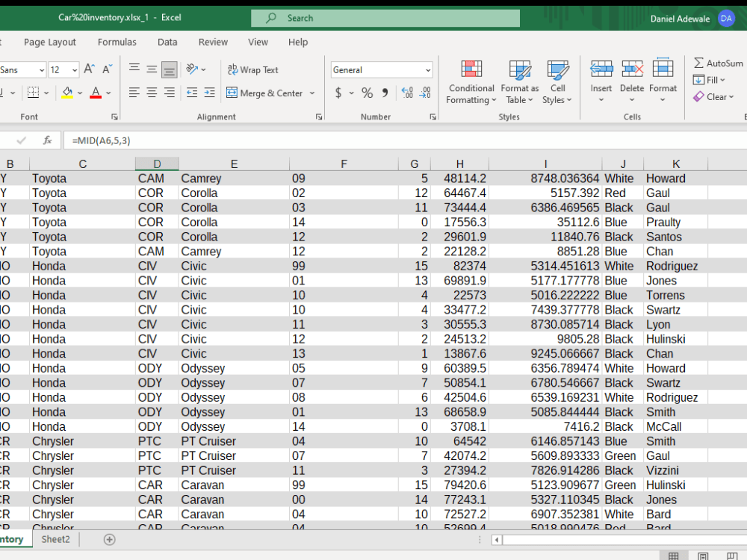Decrease the cell indent
The width and height of the screenshot is (747, 560).
tap(192, 93)
